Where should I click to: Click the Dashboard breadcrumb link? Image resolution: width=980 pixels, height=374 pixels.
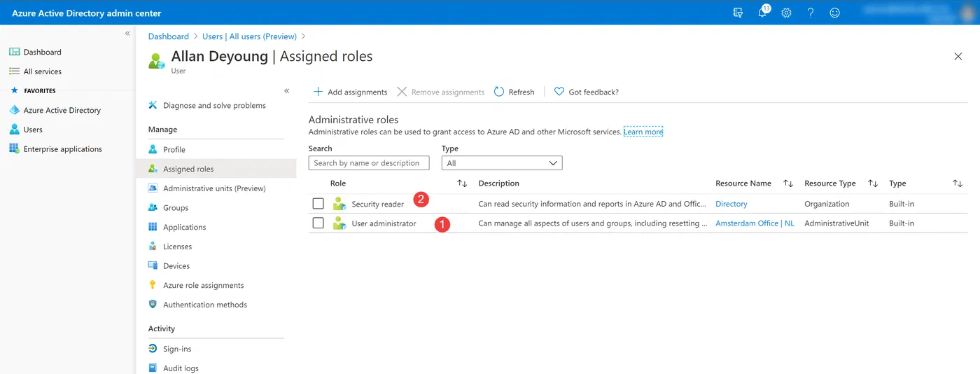[169, 36]
